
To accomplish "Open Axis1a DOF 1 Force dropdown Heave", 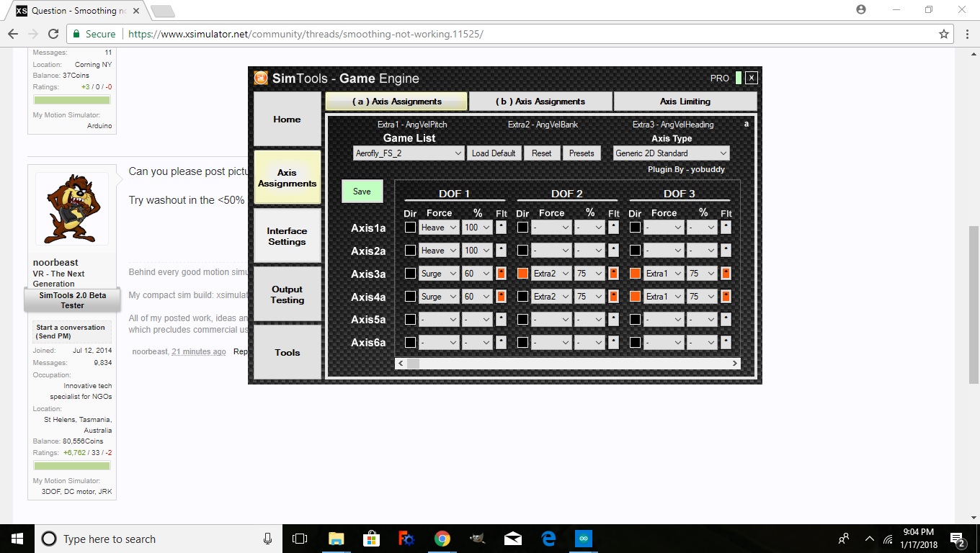I will coord(439,228).
